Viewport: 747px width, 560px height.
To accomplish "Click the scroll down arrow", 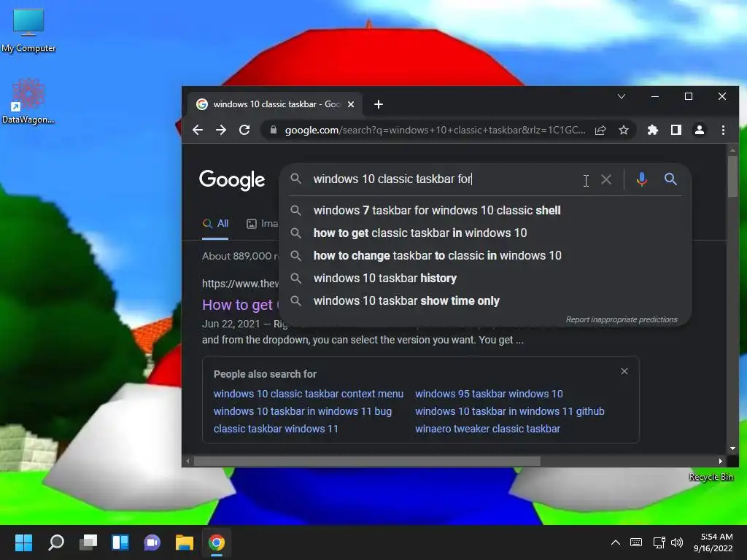I will click(x=732, y=448).
